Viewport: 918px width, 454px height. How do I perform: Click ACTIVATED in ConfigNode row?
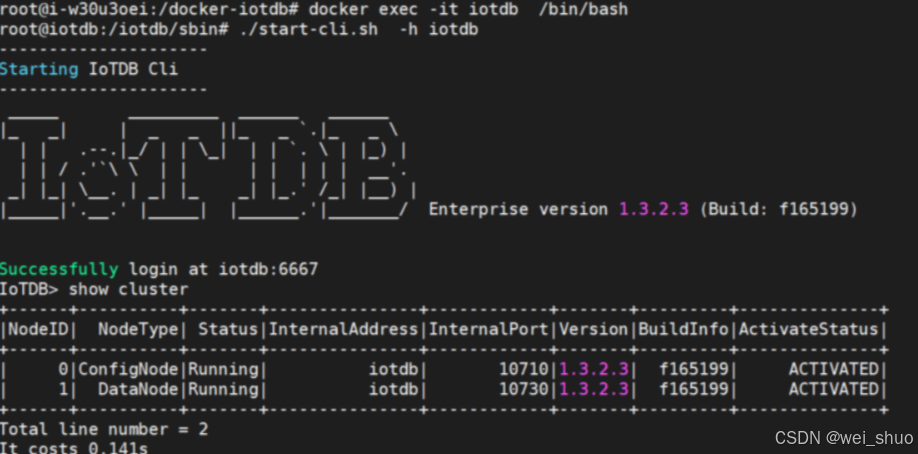click(834, 369)
